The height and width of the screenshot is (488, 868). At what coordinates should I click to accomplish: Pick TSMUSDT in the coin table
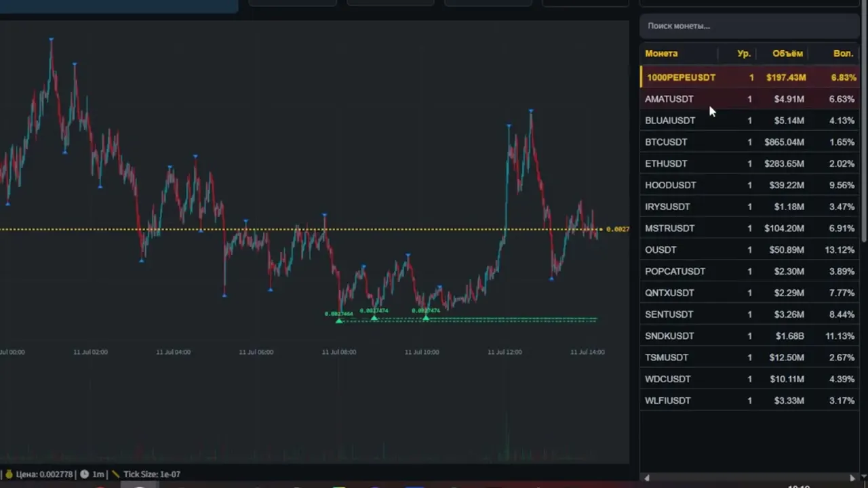pyautogui.click(x=749, y=357)
